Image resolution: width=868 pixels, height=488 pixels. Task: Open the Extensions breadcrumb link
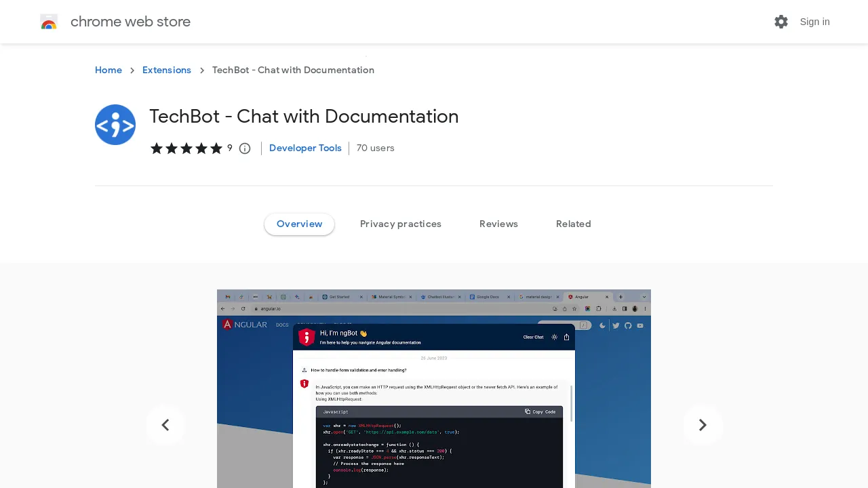pyautogui.click(x=167, y=70)
